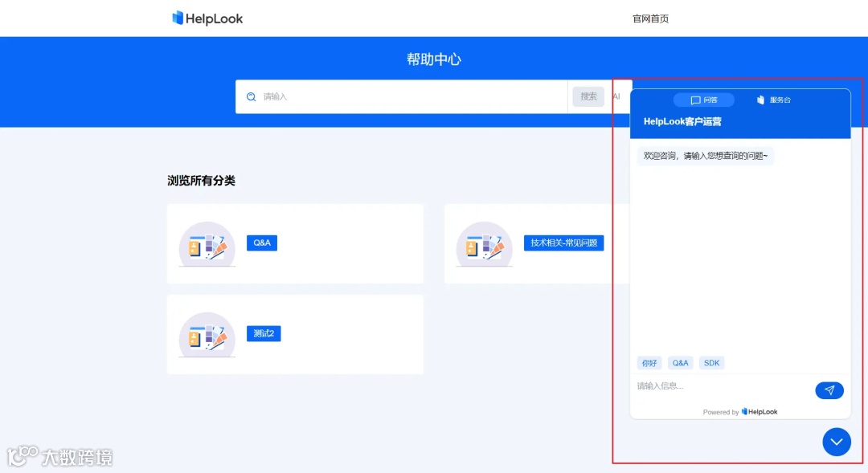Click the 搜索 search button
The image size is (868, 473).
588,96
